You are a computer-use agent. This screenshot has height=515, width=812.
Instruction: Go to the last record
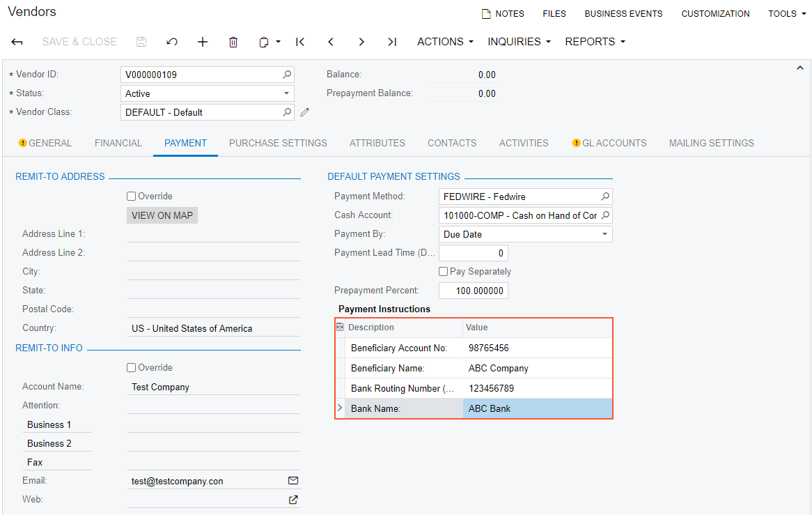392,42
